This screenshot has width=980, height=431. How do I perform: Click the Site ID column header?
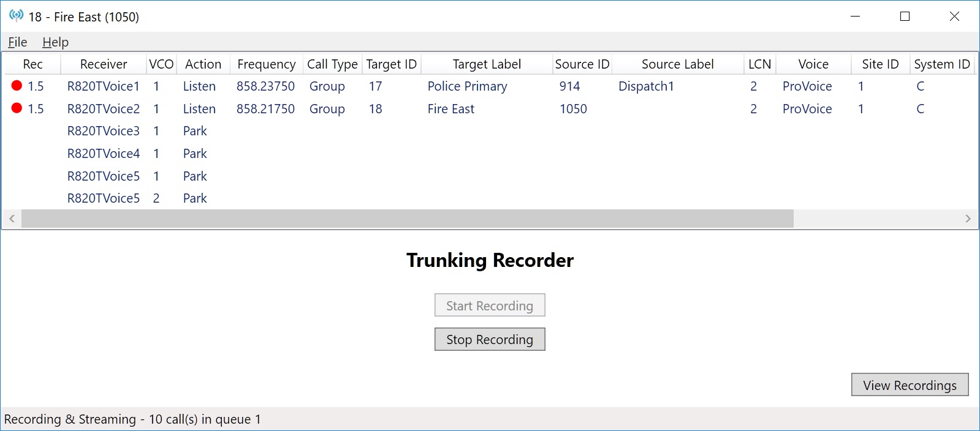[x=880, y=64]
